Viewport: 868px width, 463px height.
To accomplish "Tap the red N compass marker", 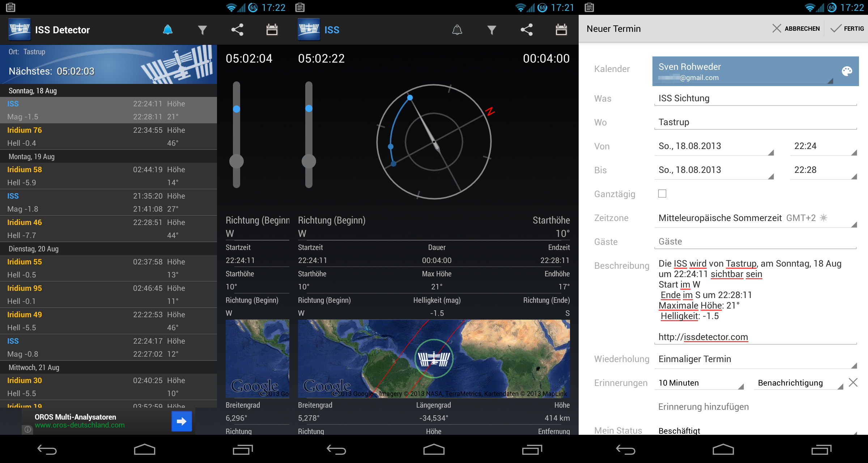I will [x=490, y=111].
